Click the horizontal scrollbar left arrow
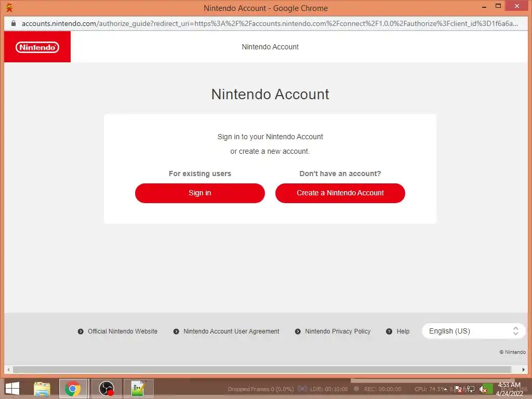Screen dimensions: 532x399 point(8,369)
